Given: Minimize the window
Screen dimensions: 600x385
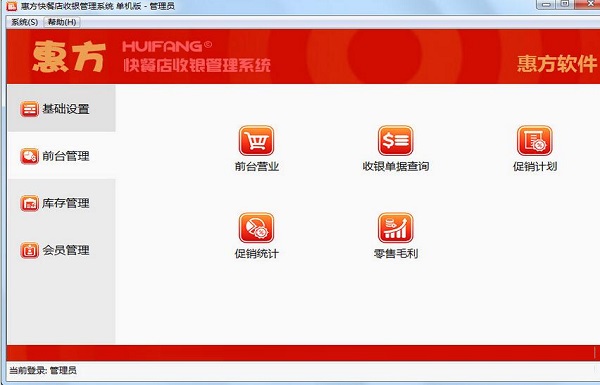Looking at the screenshot, I should [546, 4].
